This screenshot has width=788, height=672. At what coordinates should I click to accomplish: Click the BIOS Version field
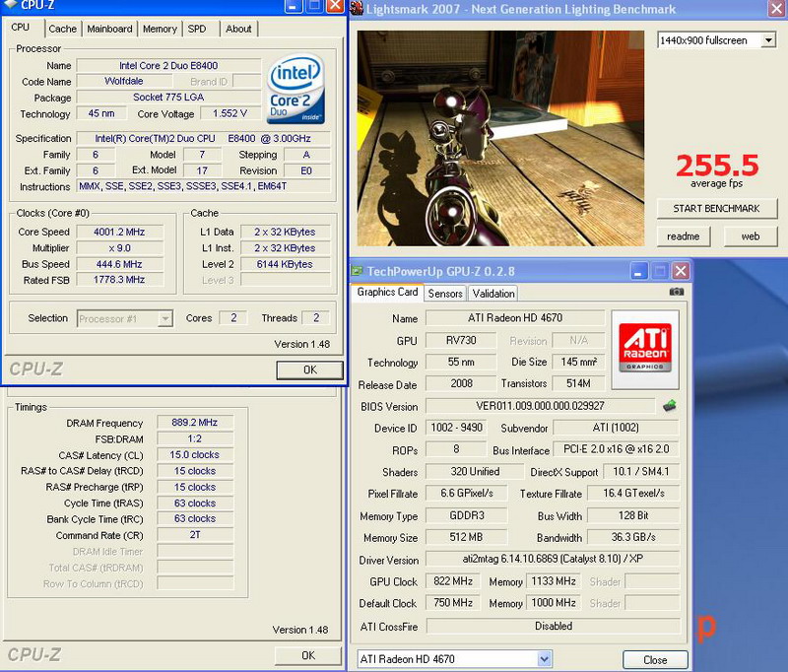[x=540, y=406]
